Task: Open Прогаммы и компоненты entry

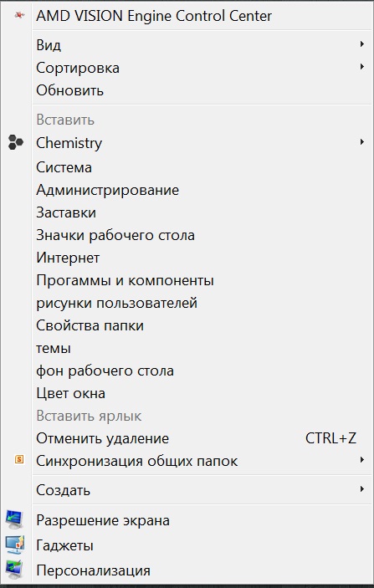Action: click(202, 280)
